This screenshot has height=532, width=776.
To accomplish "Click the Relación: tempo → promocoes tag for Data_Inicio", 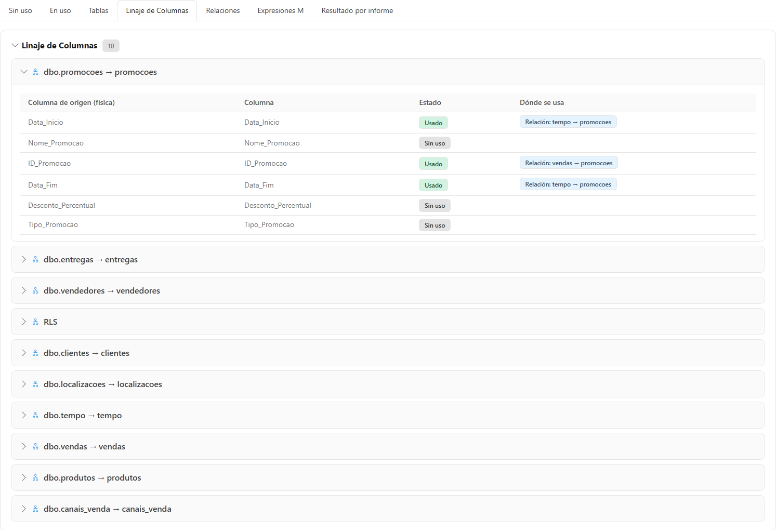I will pyautogui.click(x=568, y=122).
